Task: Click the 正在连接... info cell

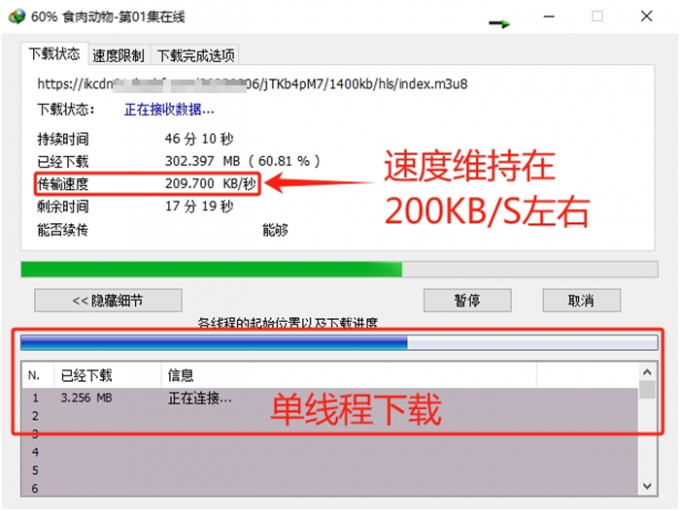Action: [200, 398]
